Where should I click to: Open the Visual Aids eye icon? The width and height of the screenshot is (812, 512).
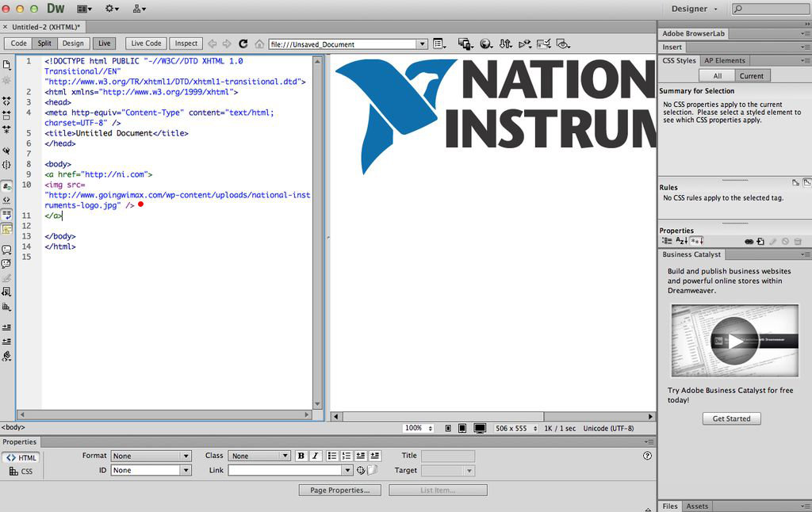[563, 44]
